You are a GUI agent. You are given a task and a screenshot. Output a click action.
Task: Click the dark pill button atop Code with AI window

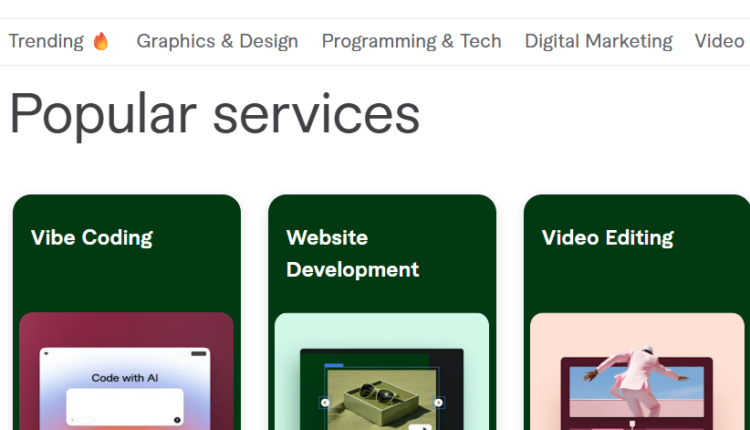[199, 353]
